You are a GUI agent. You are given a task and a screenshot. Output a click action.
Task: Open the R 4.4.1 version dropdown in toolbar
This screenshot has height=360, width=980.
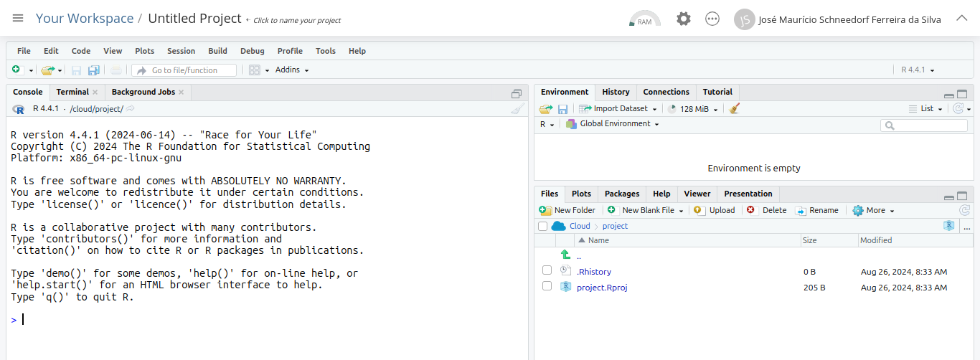(918, 70)
